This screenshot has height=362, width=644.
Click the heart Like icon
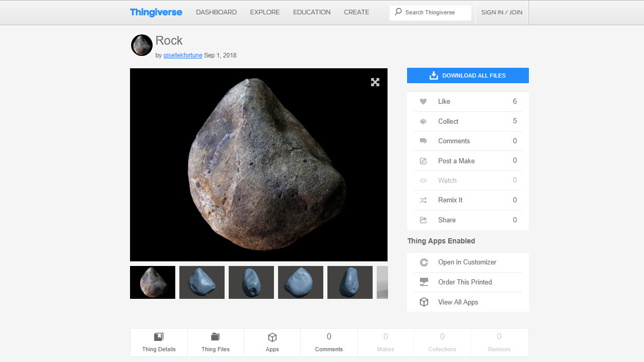click(x=424, y=102)
